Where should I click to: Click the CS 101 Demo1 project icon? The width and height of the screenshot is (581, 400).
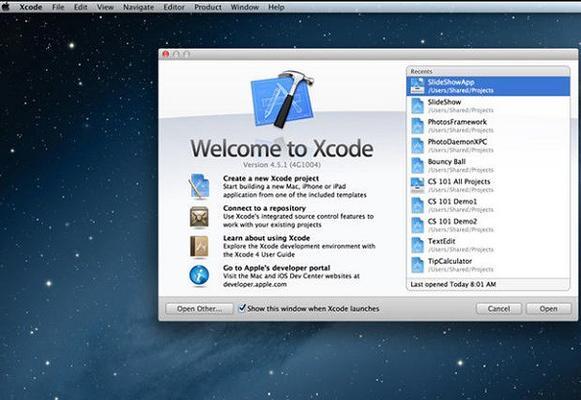417,206
